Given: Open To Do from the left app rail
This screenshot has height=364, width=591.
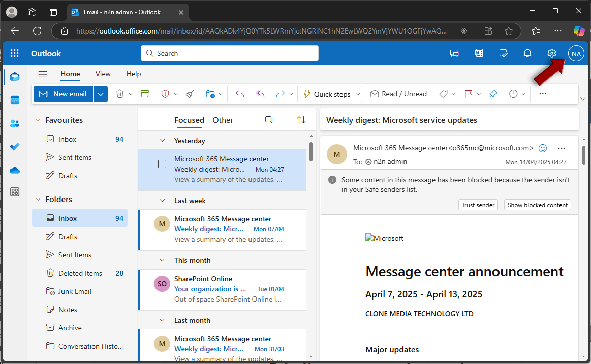Looking at the screenshot, I should click(x=15, y=147).
